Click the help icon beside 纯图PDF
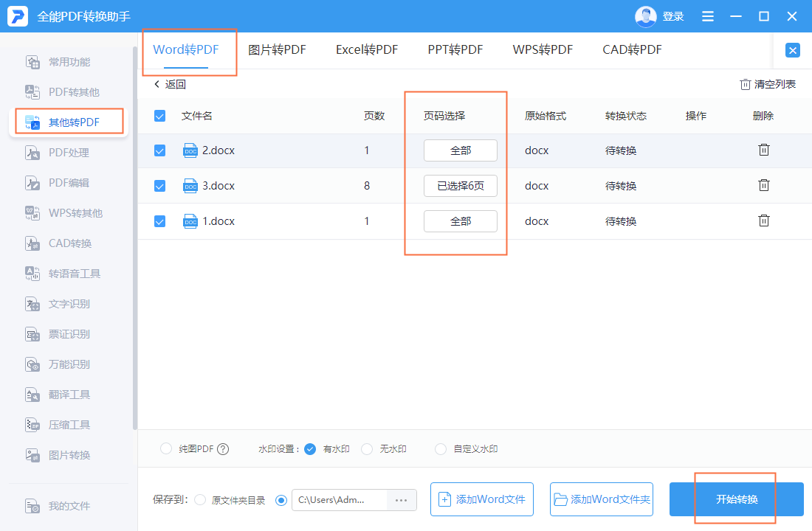This screenshot has width=812, height=531. click(223, 449)
